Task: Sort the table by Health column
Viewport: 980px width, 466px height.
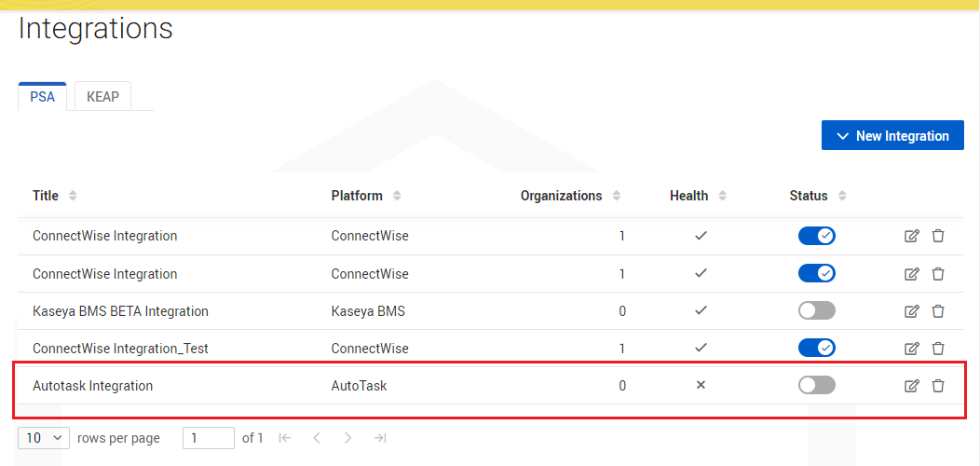Action: (723, 196)
